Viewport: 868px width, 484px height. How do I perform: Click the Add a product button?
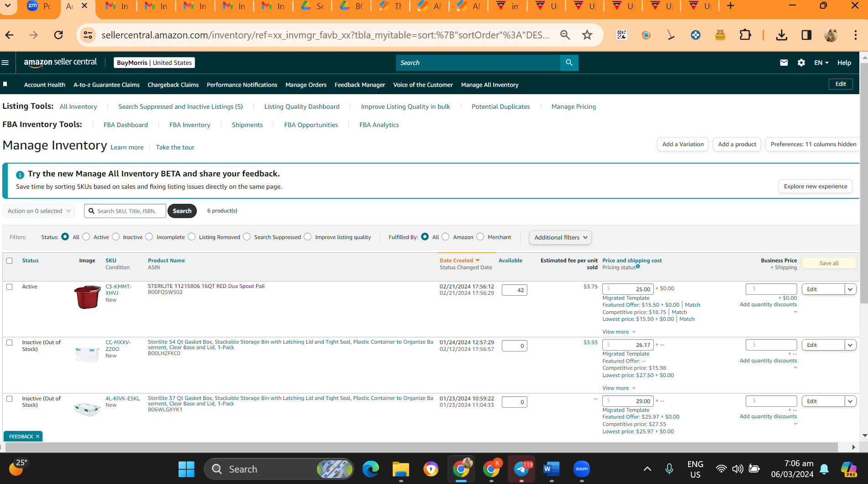pos(737,144)
